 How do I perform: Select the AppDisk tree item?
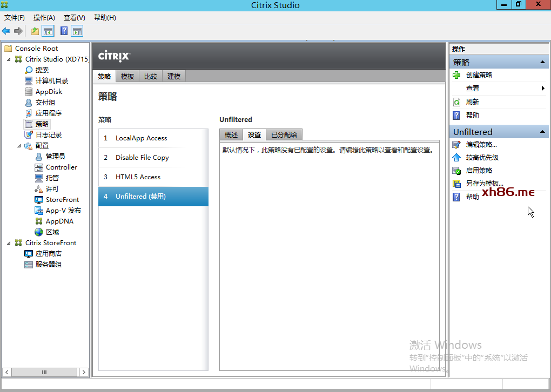(49, 91)
